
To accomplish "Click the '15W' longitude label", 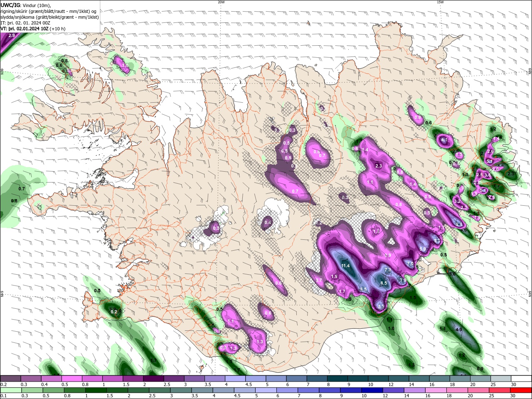I will (440, 2).
